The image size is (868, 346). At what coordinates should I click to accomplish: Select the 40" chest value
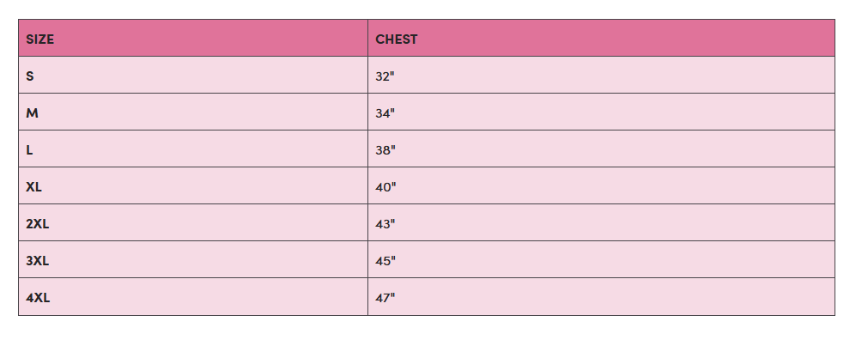tap(385, 187)
